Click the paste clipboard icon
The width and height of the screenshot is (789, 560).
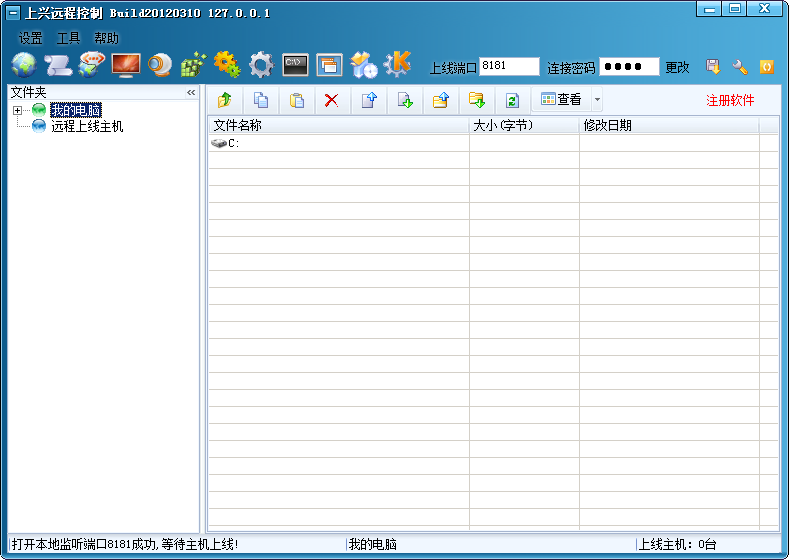point(297,100)
